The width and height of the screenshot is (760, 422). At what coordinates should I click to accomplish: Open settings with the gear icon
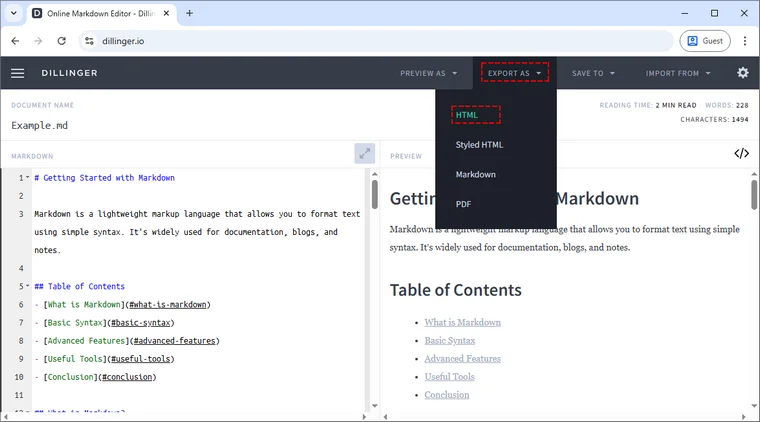[742, 73]
